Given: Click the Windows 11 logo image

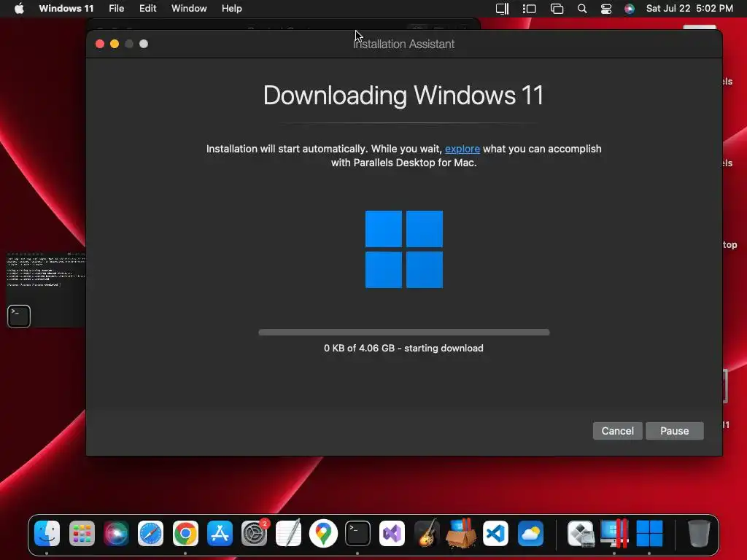Looking at the screenshot, I should coord(404,249).
